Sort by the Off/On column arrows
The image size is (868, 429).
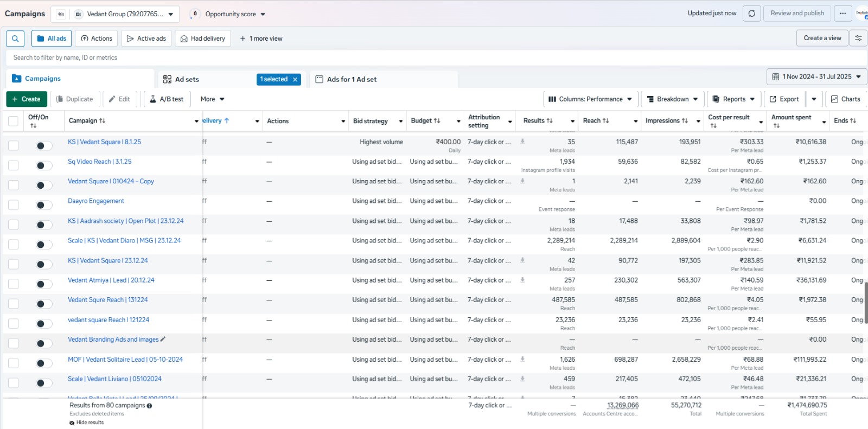point(33,126)
